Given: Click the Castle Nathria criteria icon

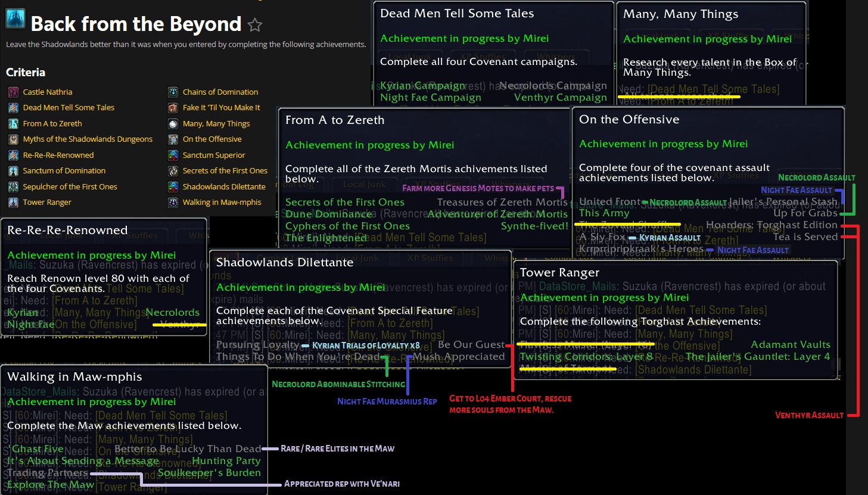Looking at the screenshot, I should click(x=13, y=92).
